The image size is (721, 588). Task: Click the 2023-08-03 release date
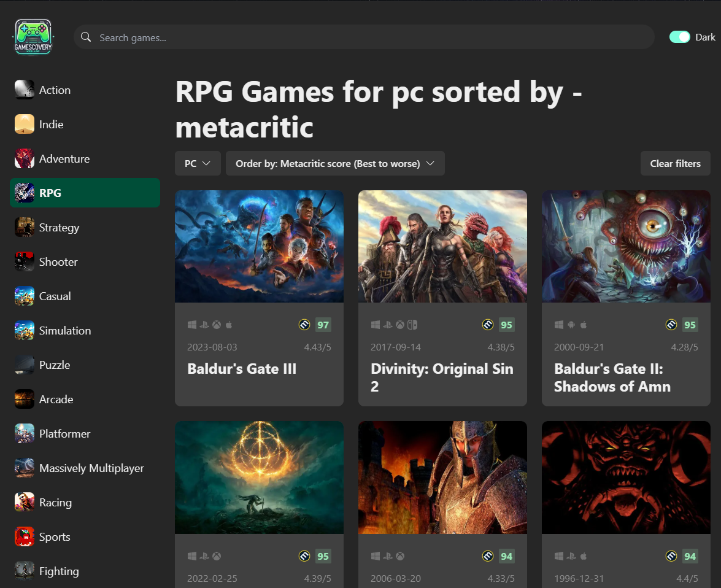tap(212, 347)
